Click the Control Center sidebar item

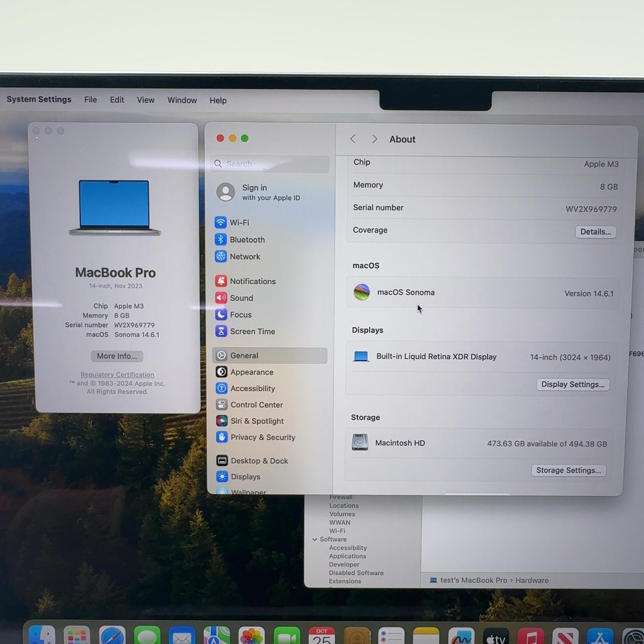pos(256,405)
